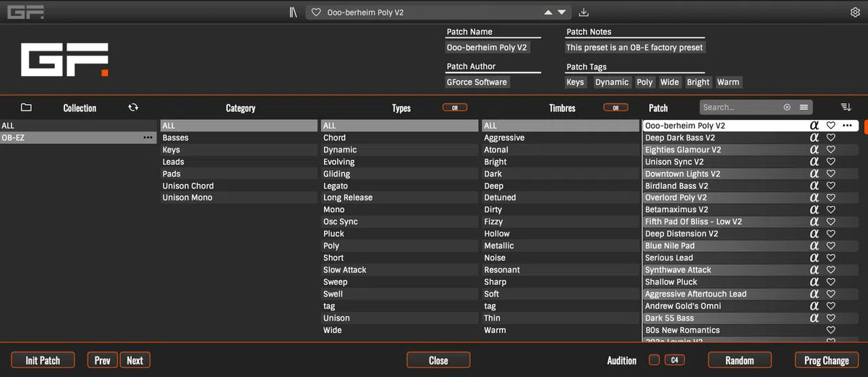Click the patch sort order icon
This screenshot has height=377, width=868.
846,107
